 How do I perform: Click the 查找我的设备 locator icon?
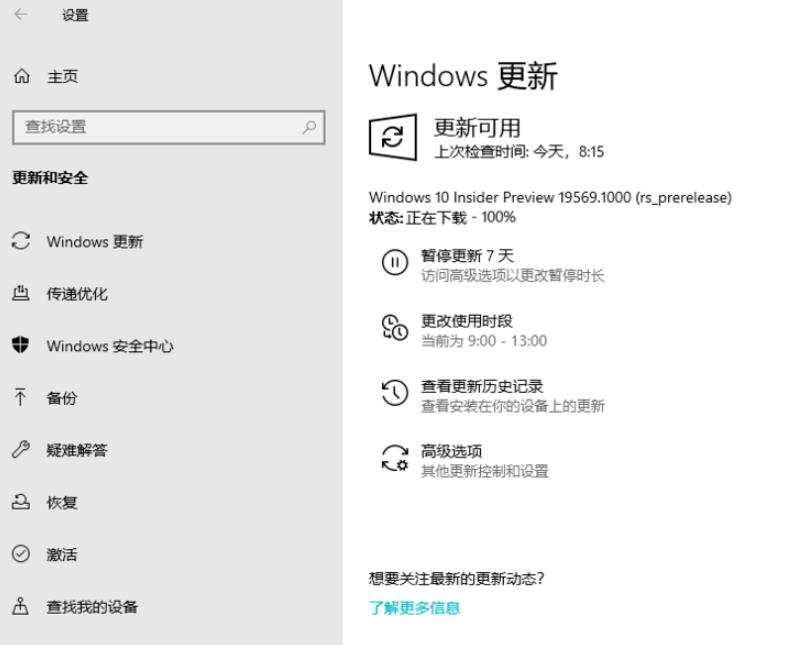[20, 606]
